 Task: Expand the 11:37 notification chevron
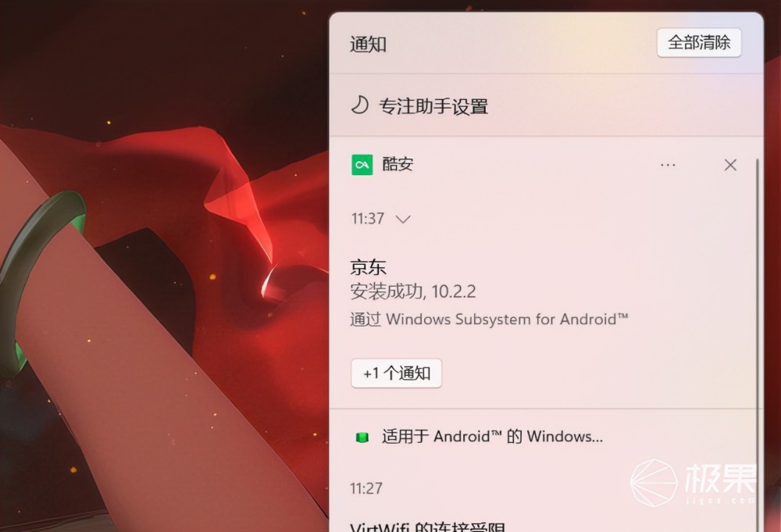[402, 220]
